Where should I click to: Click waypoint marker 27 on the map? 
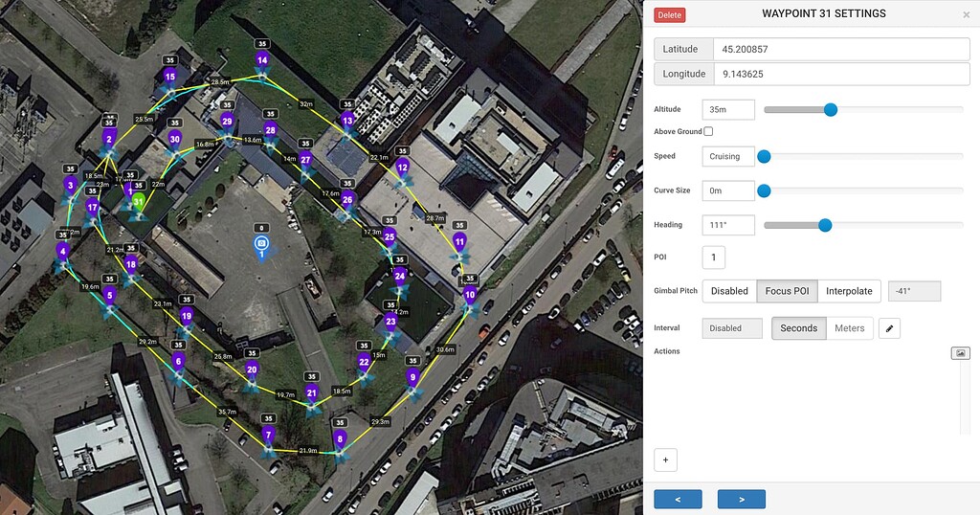pos(305,161)
